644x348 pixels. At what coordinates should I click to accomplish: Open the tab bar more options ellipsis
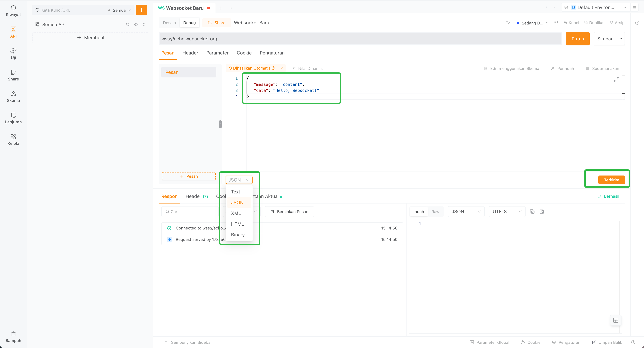click(x=230, y=8)
